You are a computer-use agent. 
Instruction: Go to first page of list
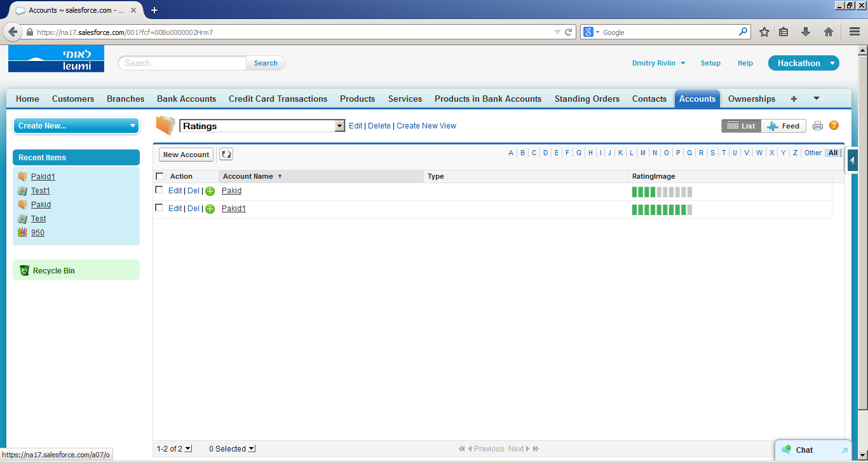462,449
